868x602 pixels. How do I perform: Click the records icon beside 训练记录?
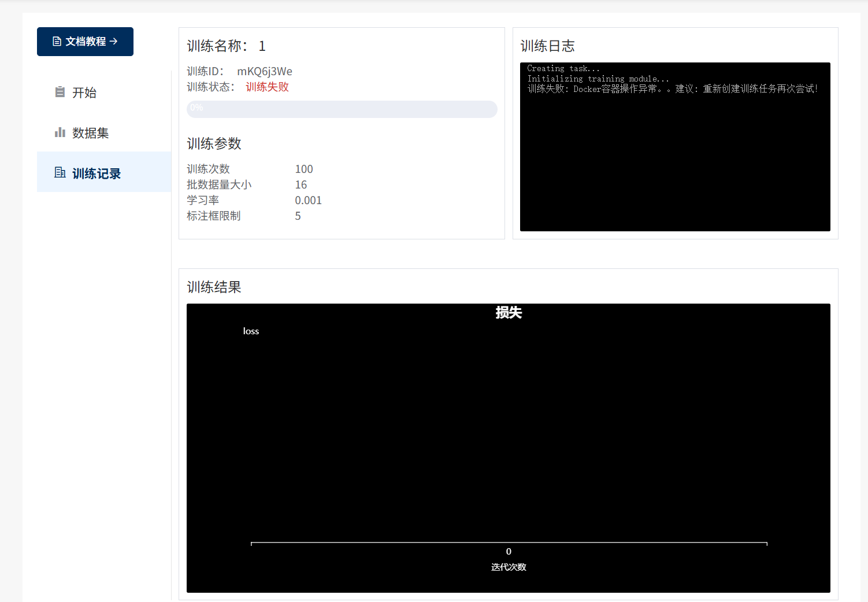click(x=60, y=172)
